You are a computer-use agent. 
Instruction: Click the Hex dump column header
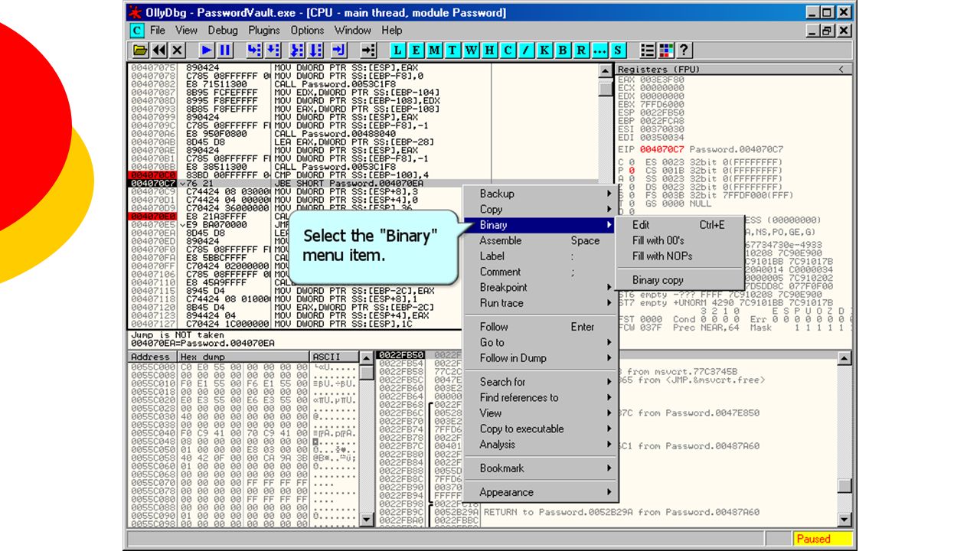(243, 357)
